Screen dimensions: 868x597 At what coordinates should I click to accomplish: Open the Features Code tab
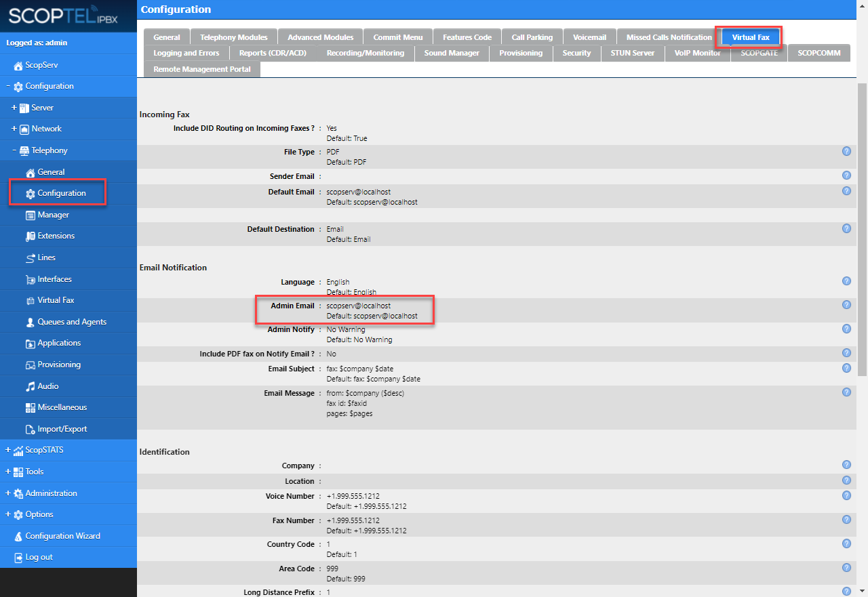click(467, 37)
